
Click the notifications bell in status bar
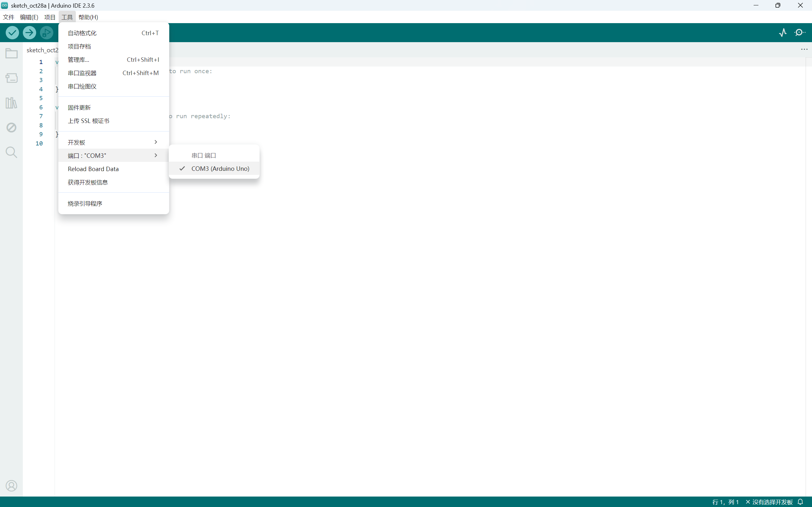(x=801, y=502)
